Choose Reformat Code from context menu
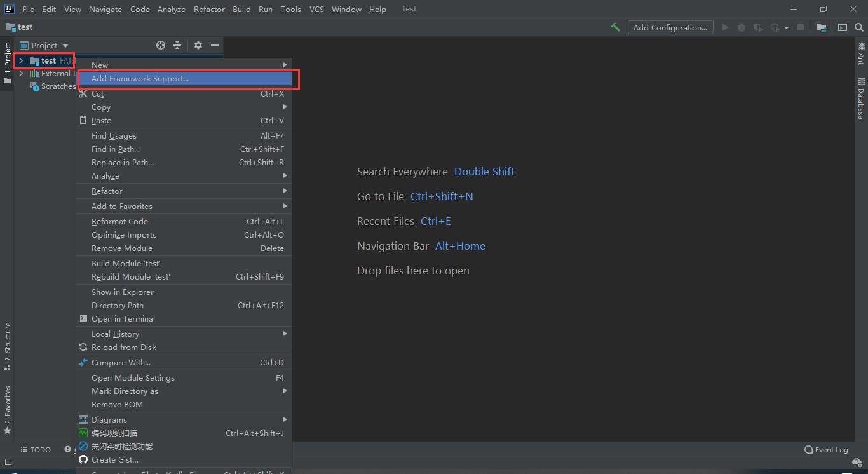This screenshot has height=474, width=868. click(184, 221)
